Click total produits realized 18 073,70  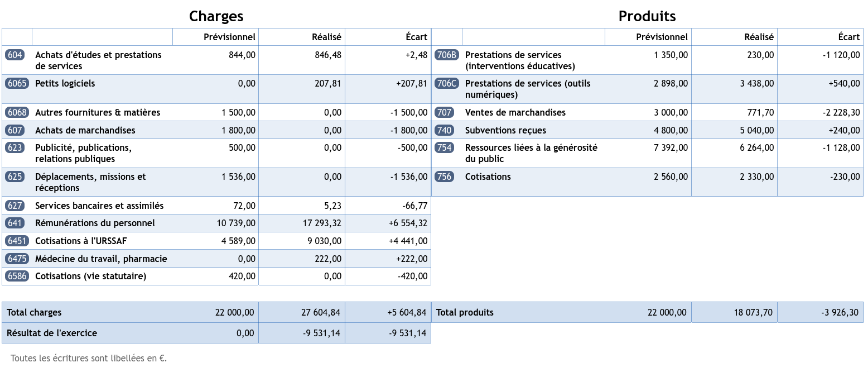tap(754, 312)
